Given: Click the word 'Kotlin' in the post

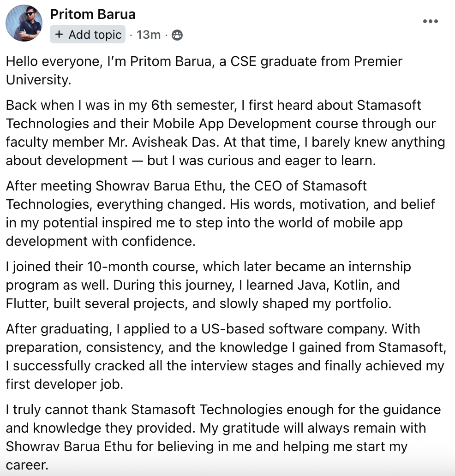Looking at the screenshot, I should point(347,285).
